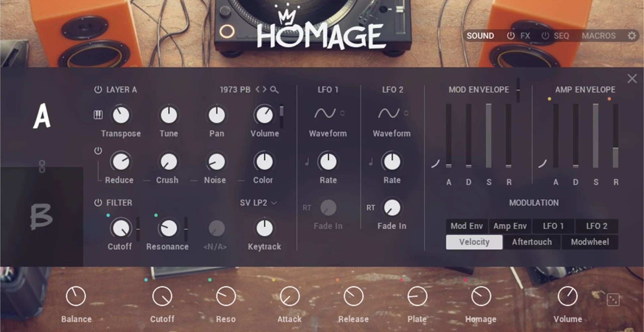
Task: Click the next preset arrow after 1973 PB
Action: point(265,89)
